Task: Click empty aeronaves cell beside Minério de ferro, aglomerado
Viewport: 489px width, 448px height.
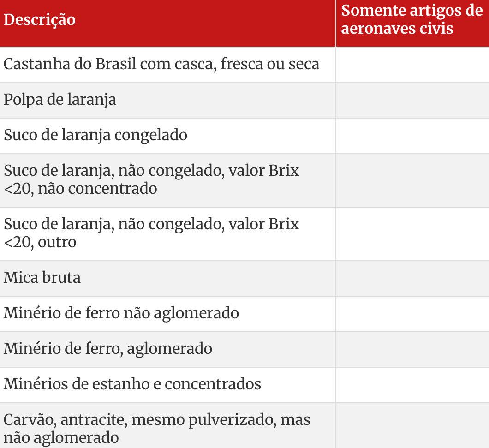Action: [x=412, y=349]
